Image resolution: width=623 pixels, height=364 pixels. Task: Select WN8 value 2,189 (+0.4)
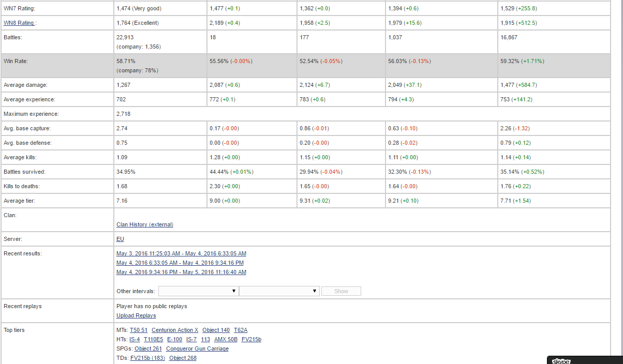pos(225,23)
